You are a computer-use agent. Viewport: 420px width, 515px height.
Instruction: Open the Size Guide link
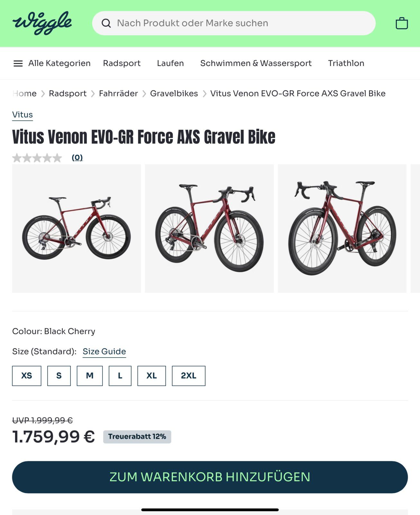[104, 351]
